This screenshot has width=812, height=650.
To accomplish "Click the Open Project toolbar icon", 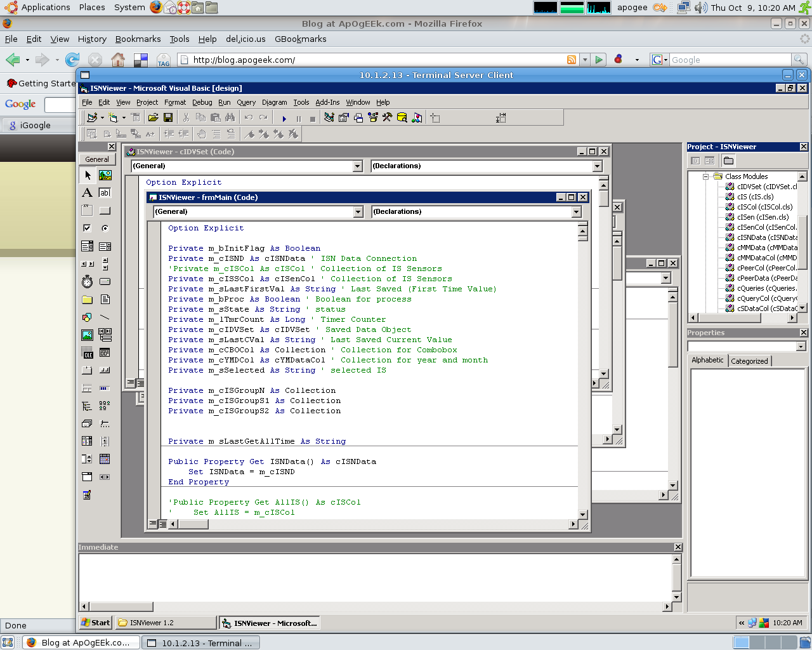I will point(153,117).
